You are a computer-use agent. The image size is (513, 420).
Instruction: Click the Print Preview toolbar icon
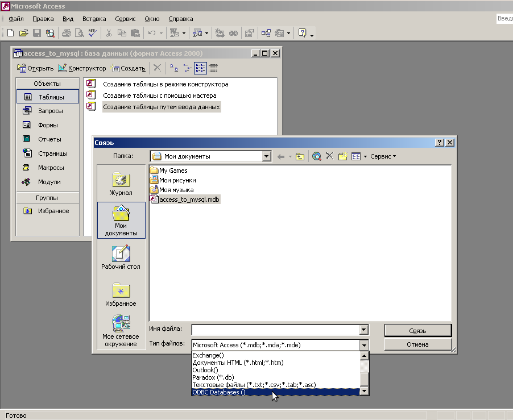click(79, 33)
